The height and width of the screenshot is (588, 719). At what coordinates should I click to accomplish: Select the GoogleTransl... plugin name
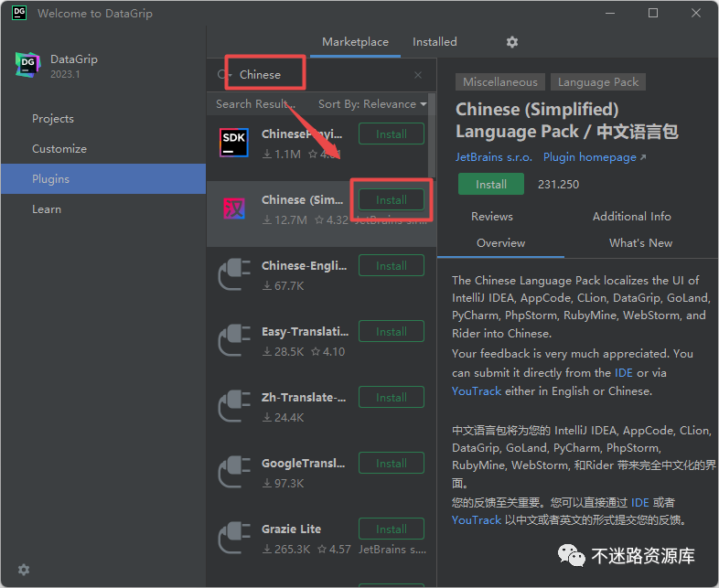point(303,464)
